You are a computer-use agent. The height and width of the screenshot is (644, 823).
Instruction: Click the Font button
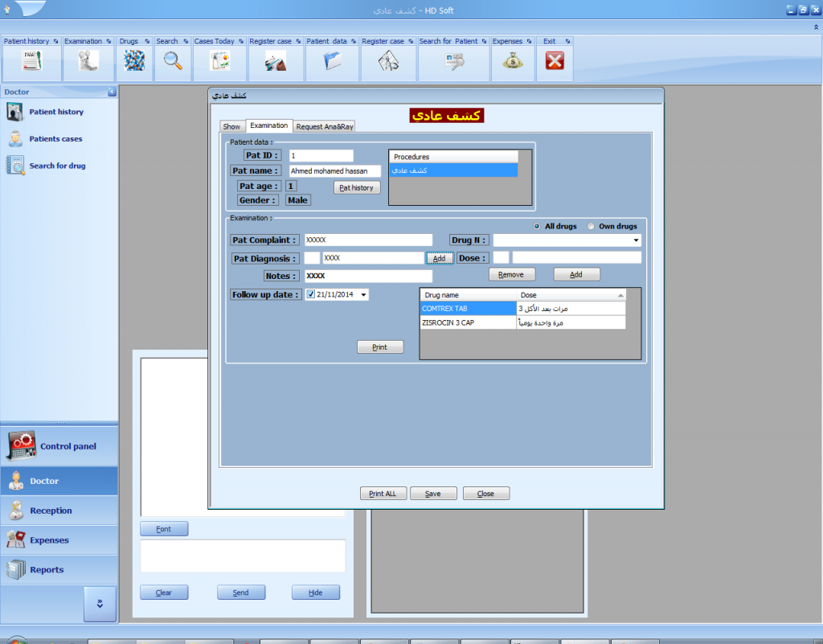(x=164, y=529)
